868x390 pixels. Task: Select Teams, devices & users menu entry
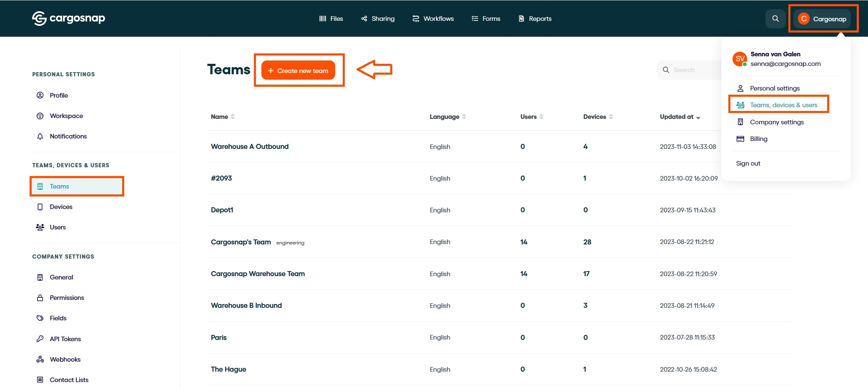point(778,105)
